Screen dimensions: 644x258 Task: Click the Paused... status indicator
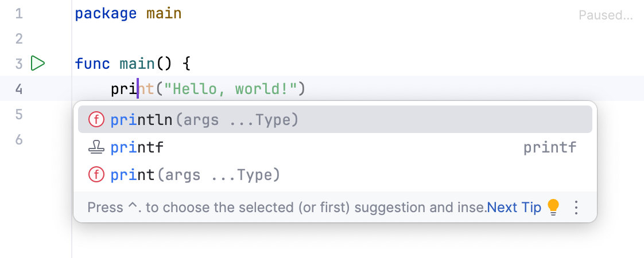[x=606, y=15]
